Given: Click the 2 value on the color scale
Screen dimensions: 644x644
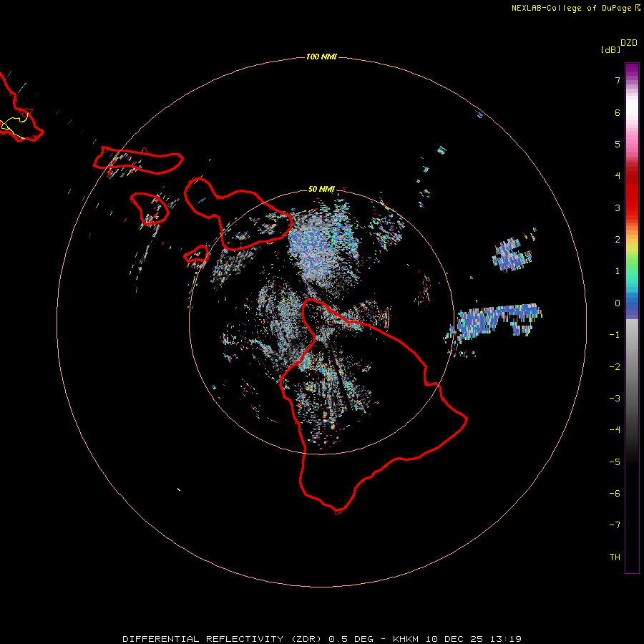Looking at the screenshot, I should (618, 240).
